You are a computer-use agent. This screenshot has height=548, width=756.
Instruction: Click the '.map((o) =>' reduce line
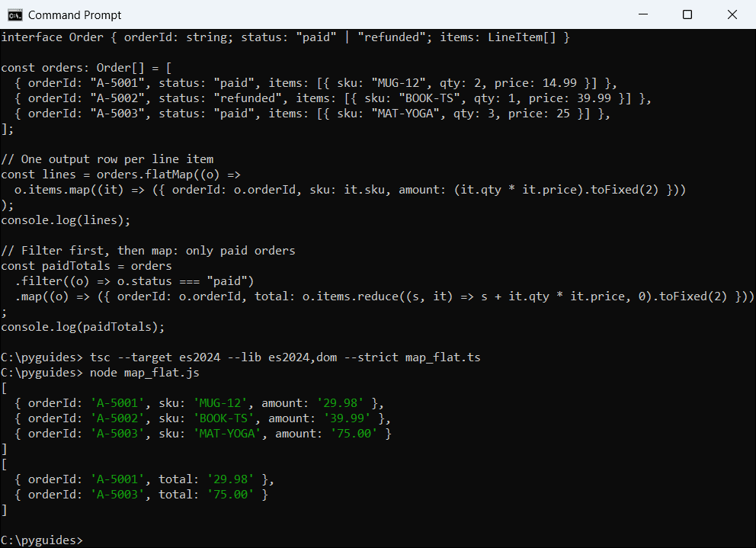pos(384,296)
